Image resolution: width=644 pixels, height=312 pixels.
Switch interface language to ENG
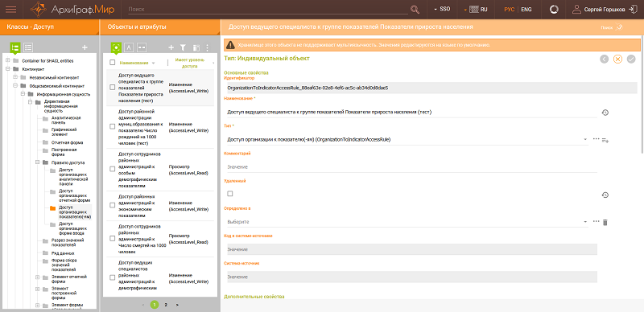pyautogui.click(x=526, y=9)
